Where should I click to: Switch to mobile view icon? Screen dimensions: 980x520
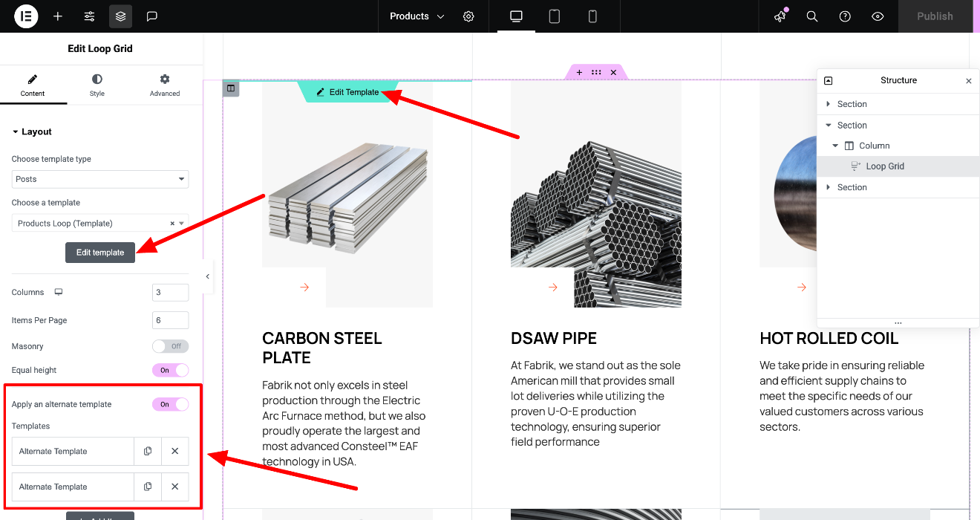point(592,16)
